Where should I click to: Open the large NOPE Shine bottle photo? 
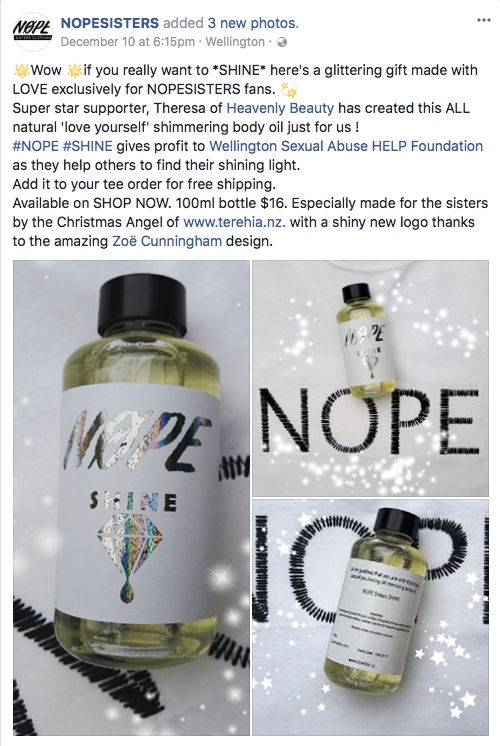tap(131, 498)
